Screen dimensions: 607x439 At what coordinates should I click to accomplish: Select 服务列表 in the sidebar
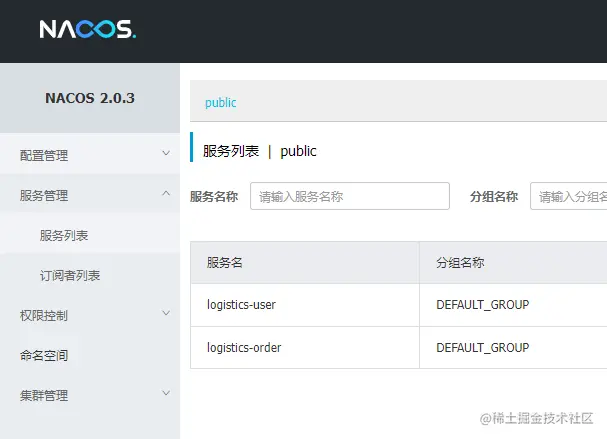(90, 235)
